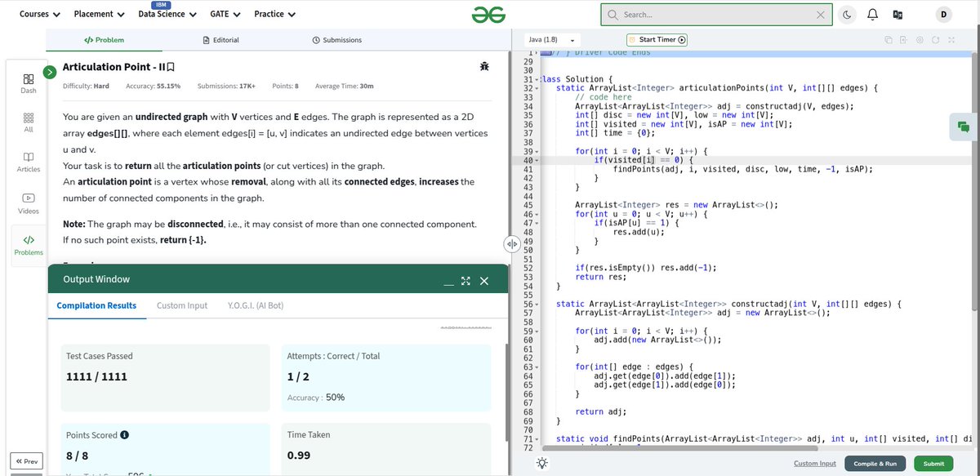Open the language translate icon
The image size is (980, 476).
[898, 15]
